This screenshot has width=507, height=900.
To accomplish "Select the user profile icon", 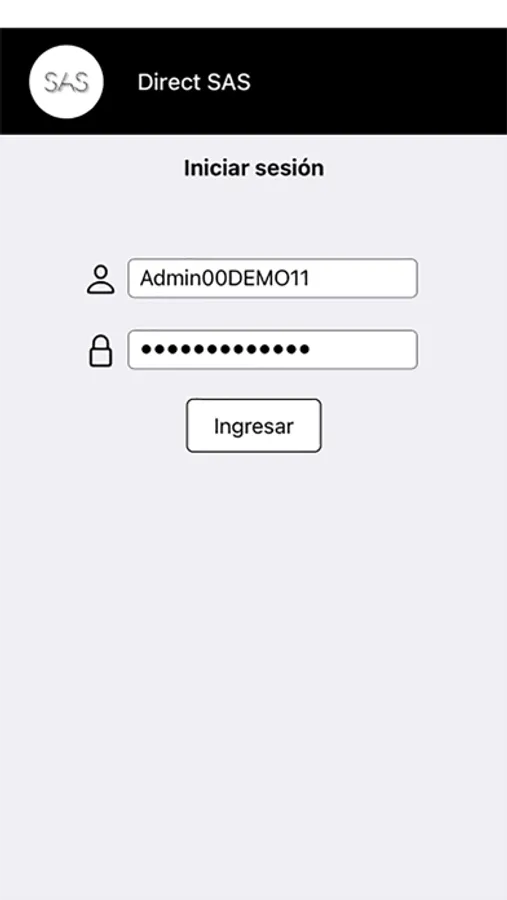I will [x=100, y=280].
